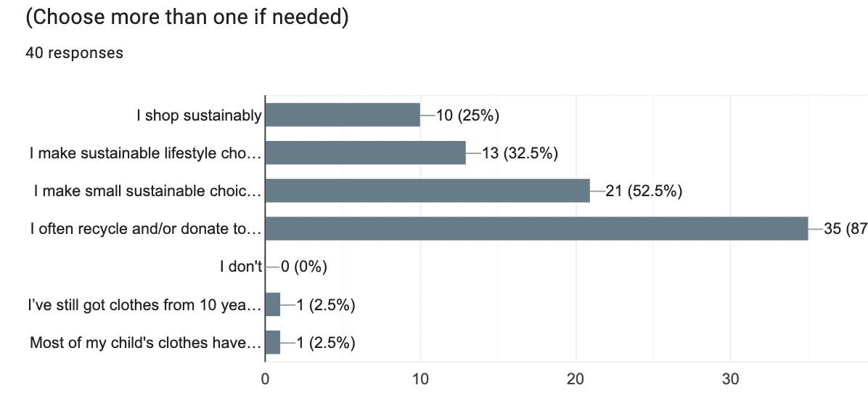Click the '10 years' clothes bar

(273, 304)
